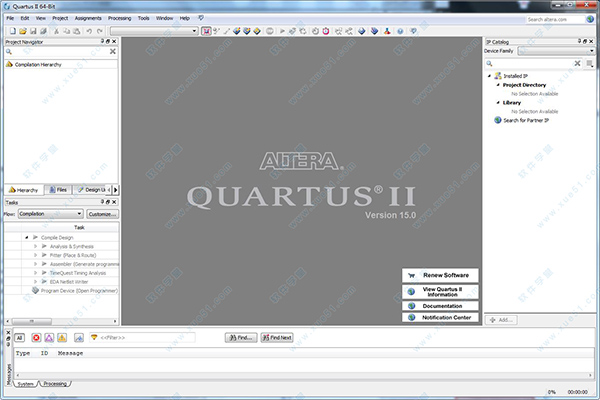Click the New file toolbar icon
This screenshot has width=600, height=400.
[x=13, y=31]
